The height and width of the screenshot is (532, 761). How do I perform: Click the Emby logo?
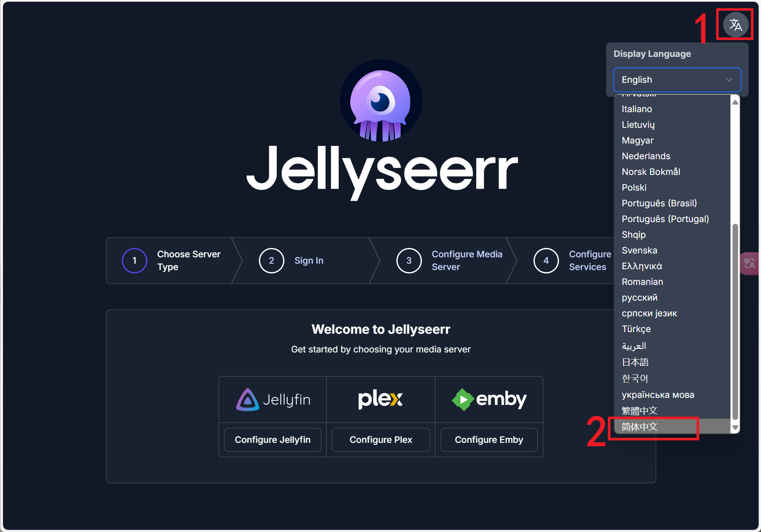(489, 400)
